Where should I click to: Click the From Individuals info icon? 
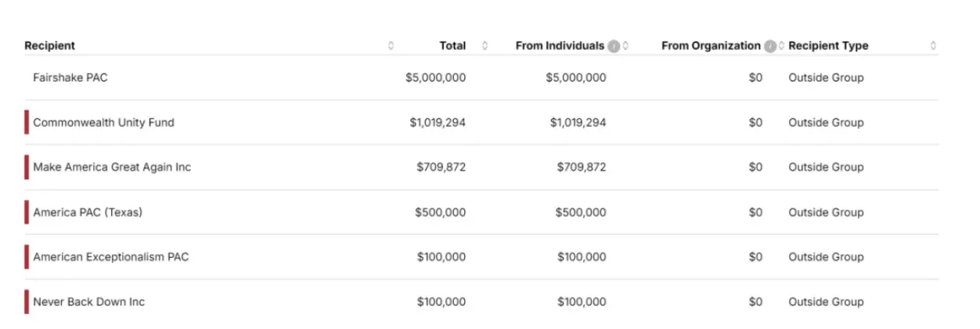(614, 46)
